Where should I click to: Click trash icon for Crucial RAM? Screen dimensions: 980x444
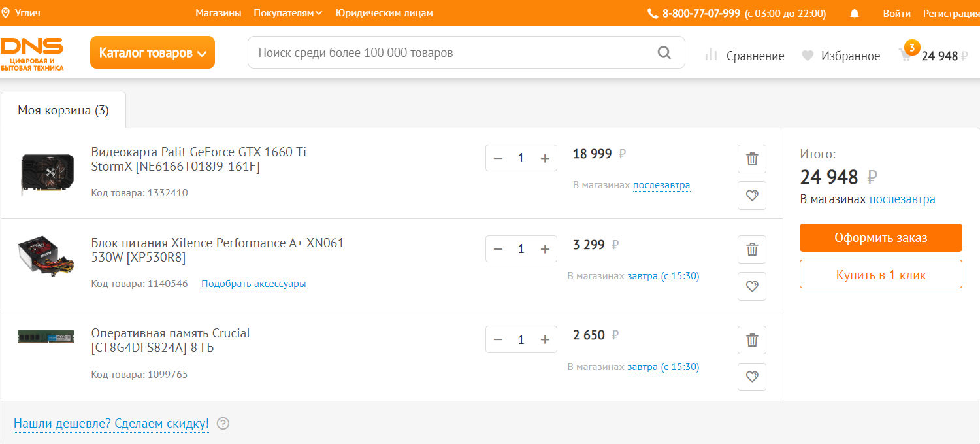click(x=752, y=340)
